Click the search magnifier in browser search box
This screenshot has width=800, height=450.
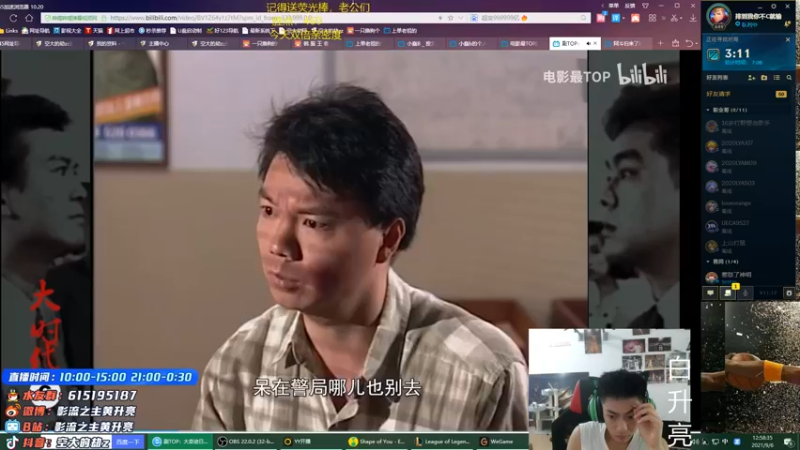click(584, 18)
